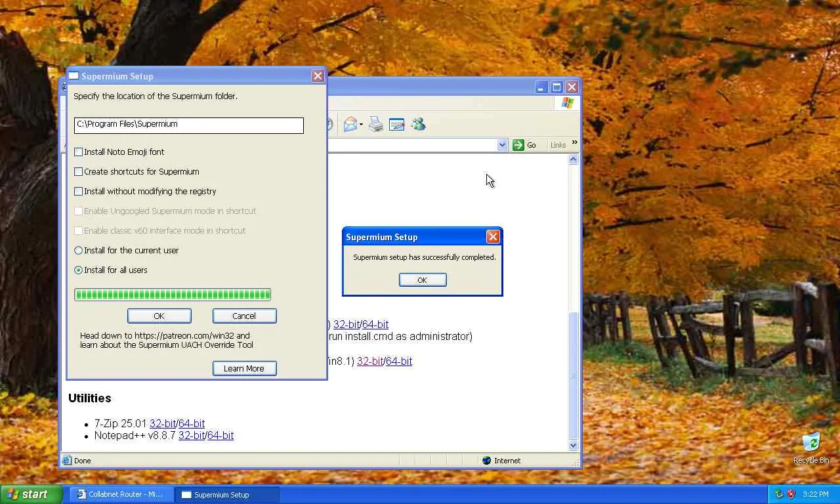
Task: Click the green Go button
Action: click(524, 145)
